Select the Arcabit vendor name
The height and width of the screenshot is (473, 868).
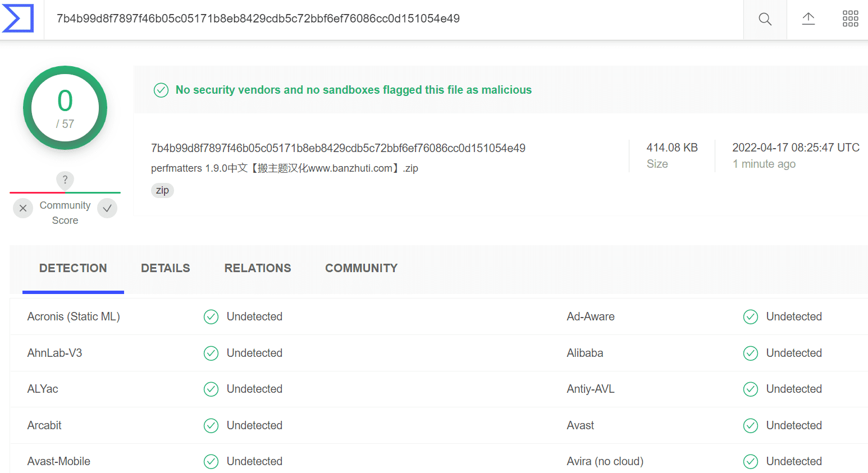point(44,425)
